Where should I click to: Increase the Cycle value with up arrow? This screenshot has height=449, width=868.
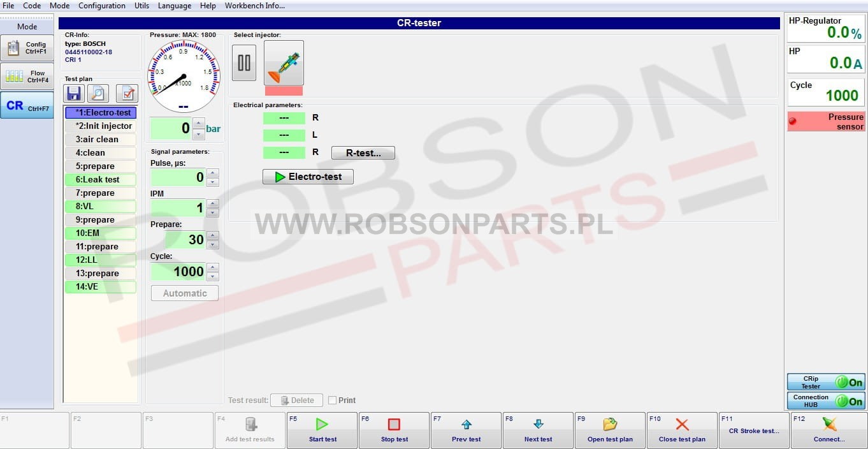213,267
